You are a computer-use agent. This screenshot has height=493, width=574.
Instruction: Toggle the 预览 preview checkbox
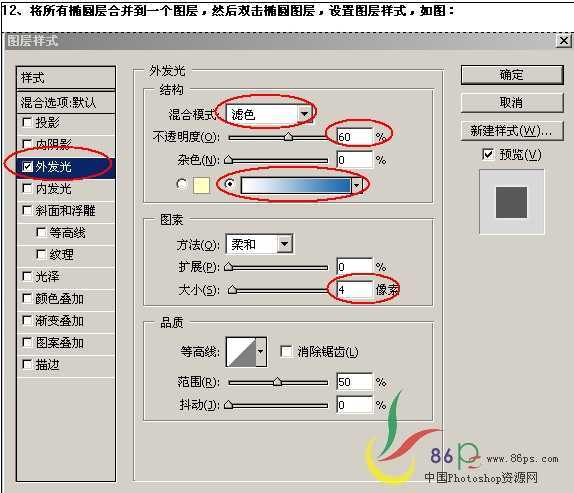[488, 154]
